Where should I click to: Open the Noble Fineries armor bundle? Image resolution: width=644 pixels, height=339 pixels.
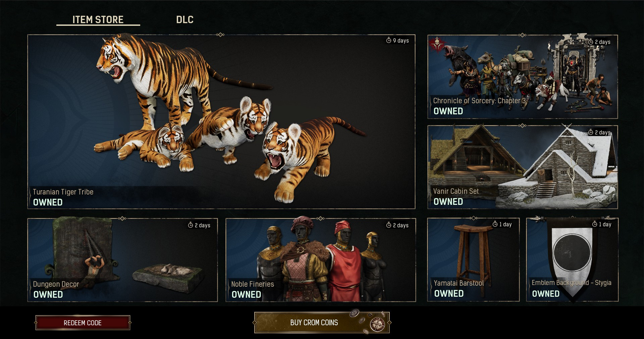tap(321, 260)
